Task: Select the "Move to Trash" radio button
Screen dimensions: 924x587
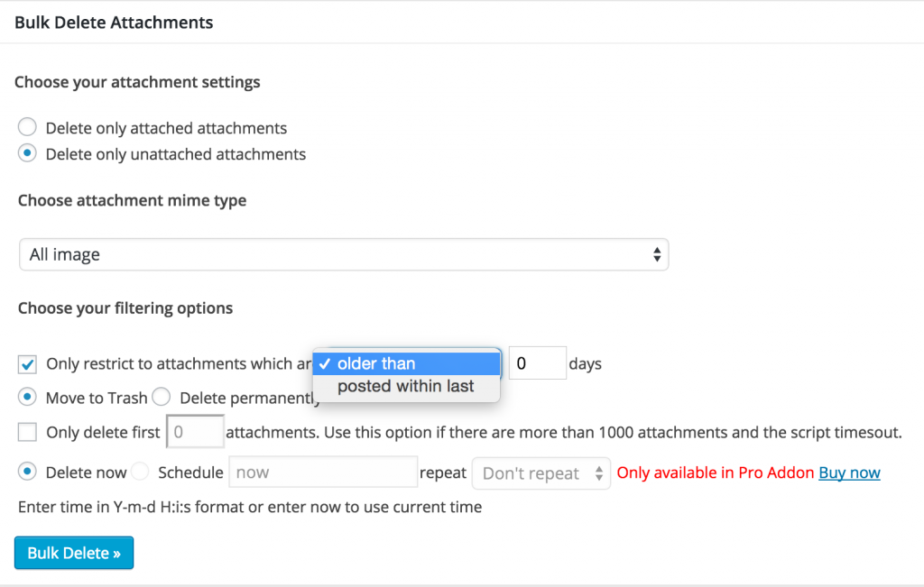Action: click(27, 397)
